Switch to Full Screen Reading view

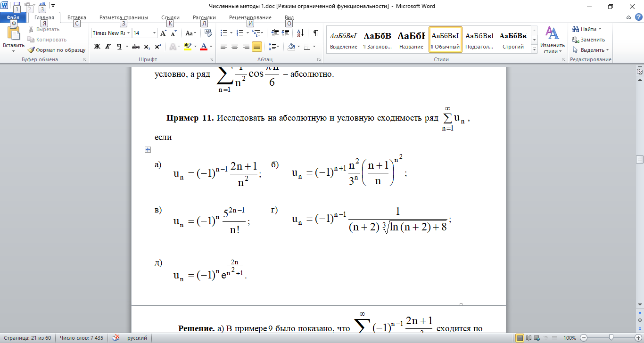528,338
